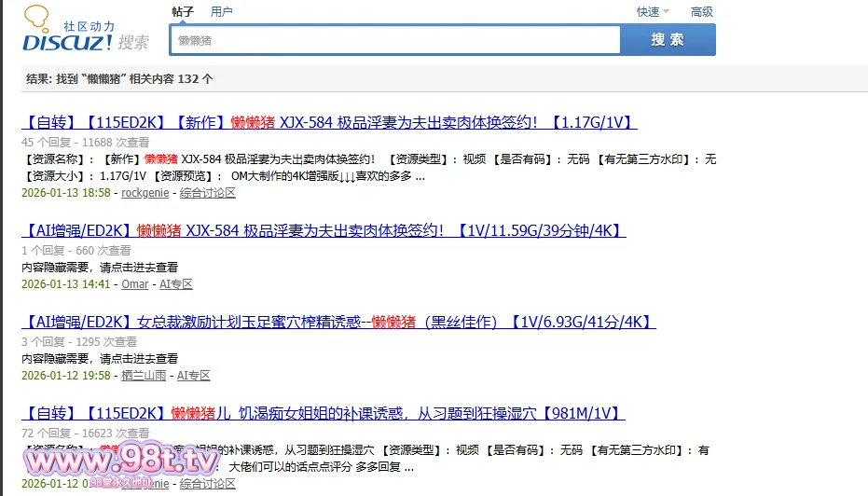Click hidden-content notice under Omar's result
The height and width of the screenshot is (496, 868).
(100, 268)
